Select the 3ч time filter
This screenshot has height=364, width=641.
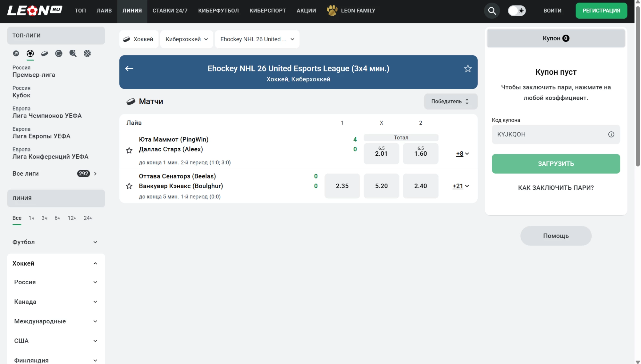pos(44,218)
